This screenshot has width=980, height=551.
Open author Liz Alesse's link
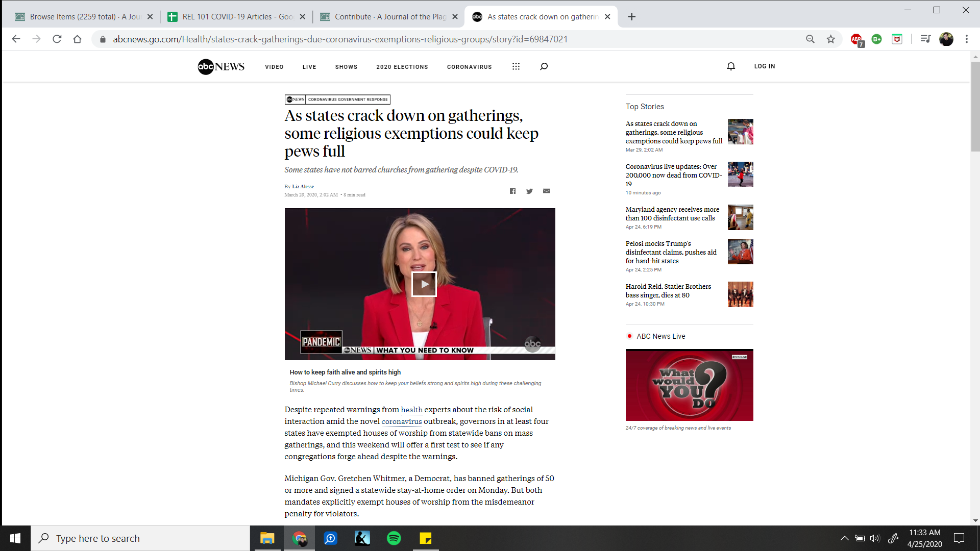pos(303,187)
